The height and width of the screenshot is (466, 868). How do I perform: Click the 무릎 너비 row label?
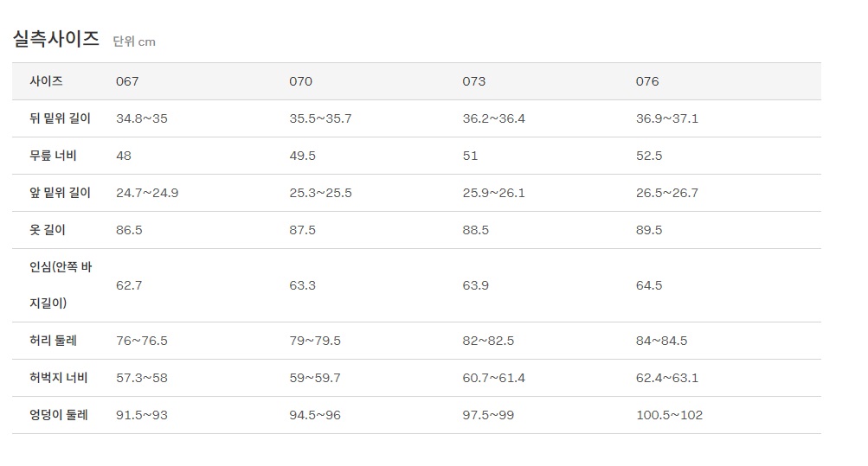tap(53, 156)
